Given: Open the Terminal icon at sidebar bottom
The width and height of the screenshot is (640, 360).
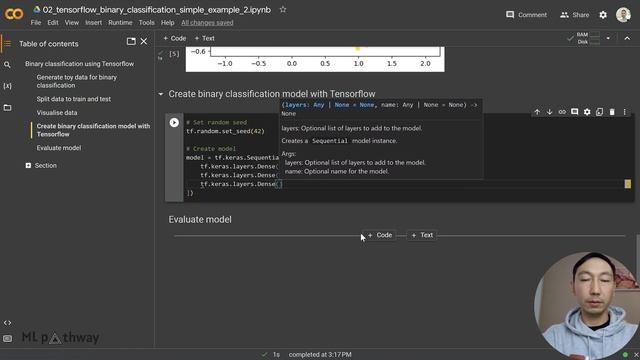Looking at the screenshot, I should [x=7, y=338].
